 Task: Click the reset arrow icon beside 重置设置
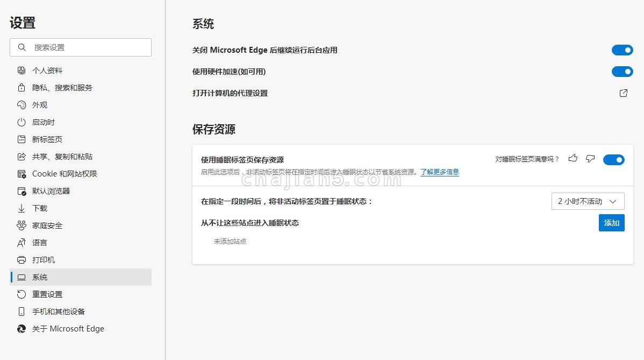coord(22,294)
